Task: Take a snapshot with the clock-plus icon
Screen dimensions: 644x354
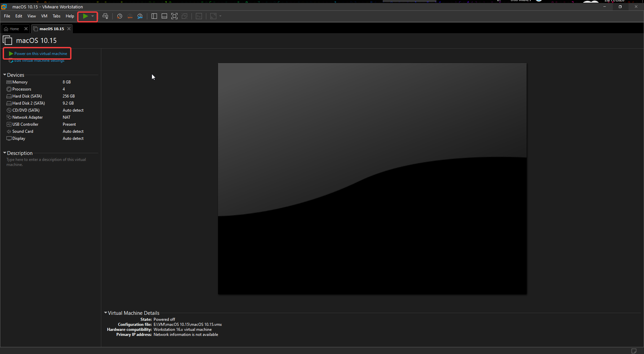Action: (x=119, y=16)
